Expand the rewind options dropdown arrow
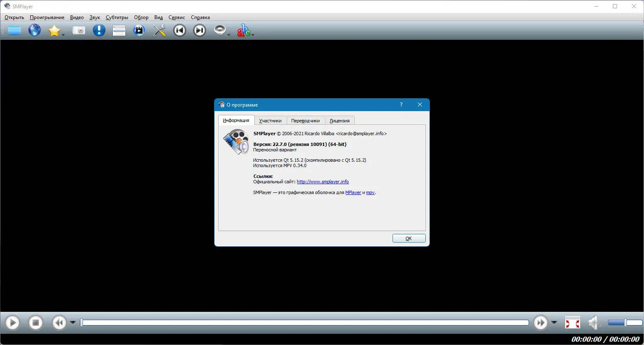 [73, 322]
